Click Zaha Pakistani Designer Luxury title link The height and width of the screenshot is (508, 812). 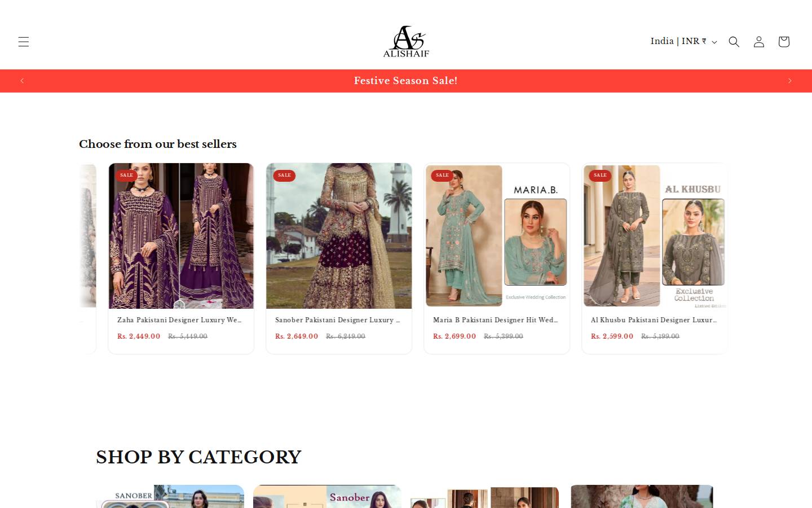(x=179, y=320)
